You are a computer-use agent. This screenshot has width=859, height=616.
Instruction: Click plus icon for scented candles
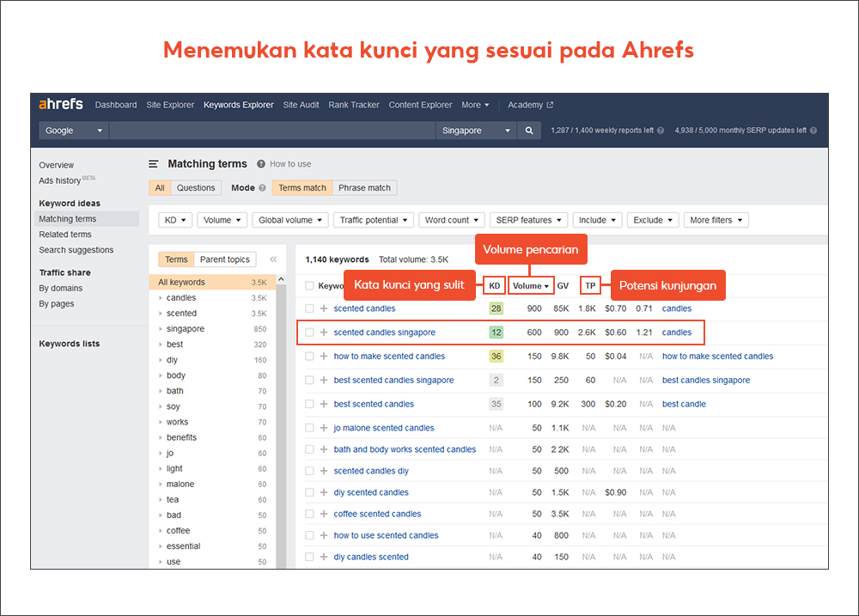click(x=324, y=308)
